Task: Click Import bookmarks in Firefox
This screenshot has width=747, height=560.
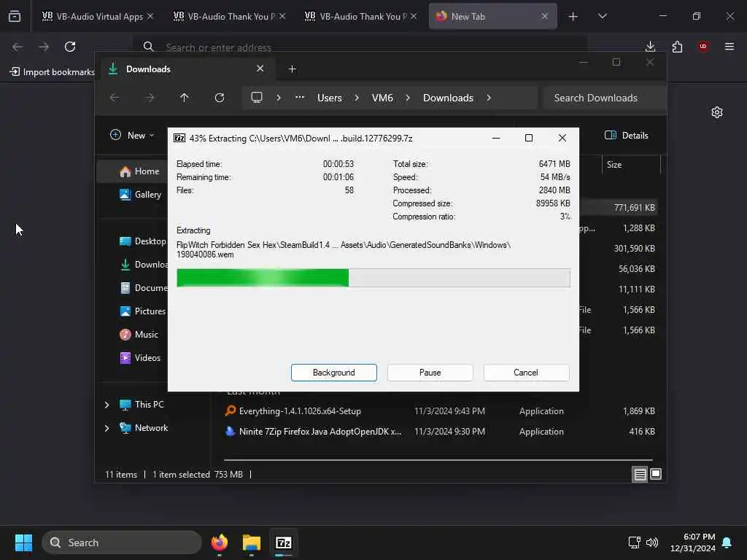Action: [53, 72]
